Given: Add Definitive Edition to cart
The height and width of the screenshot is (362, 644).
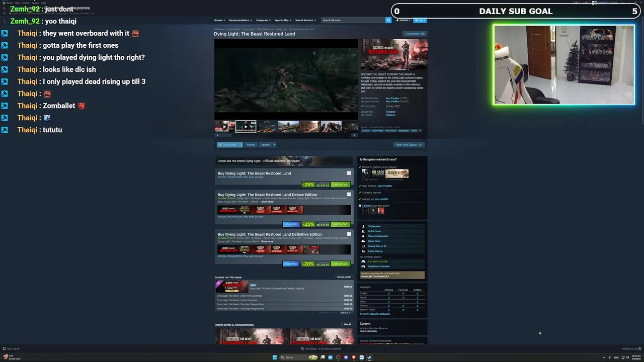Looking at the screenshot, I should pyautogui.click(x=340, y=264).
